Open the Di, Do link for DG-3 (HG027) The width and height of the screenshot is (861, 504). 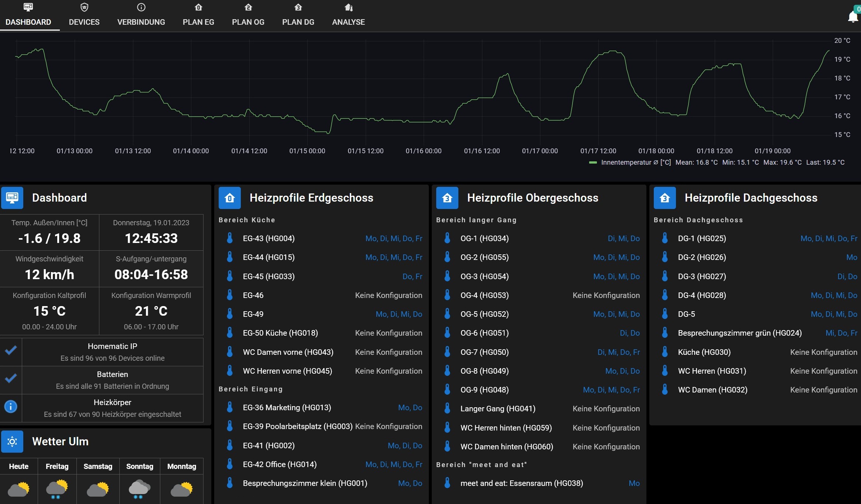tap(847, 277)
